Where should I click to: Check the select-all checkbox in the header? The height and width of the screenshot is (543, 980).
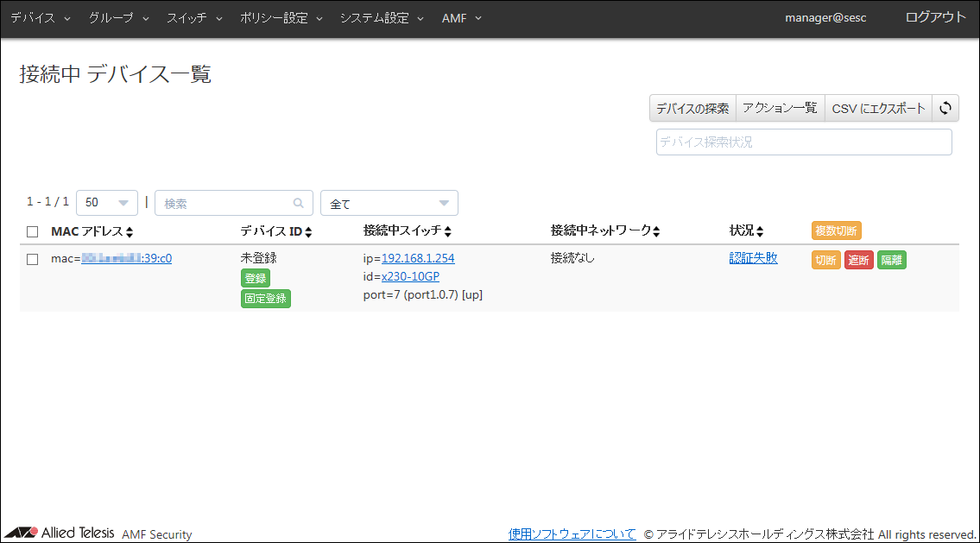(x=31, y=230)
